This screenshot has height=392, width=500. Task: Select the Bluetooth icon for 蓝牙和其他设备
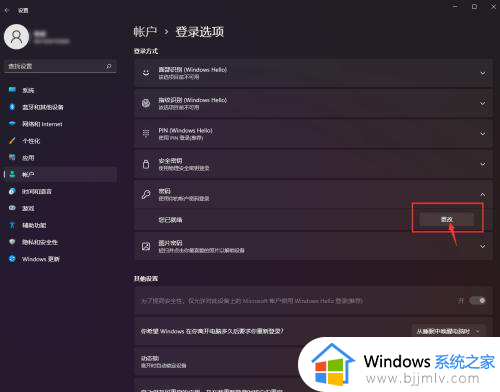[x=12, y=107]
